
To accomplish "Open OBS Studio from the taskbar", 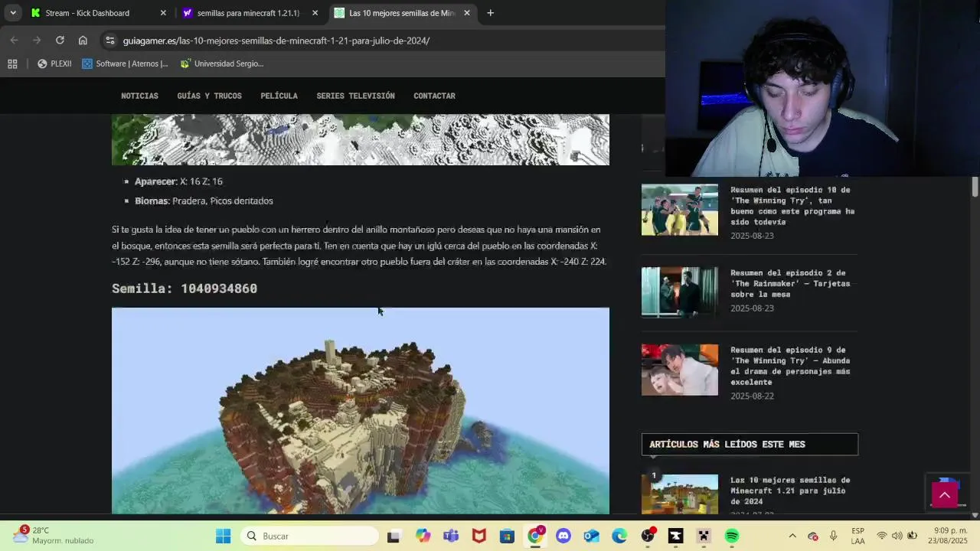I will click(648, 536).
